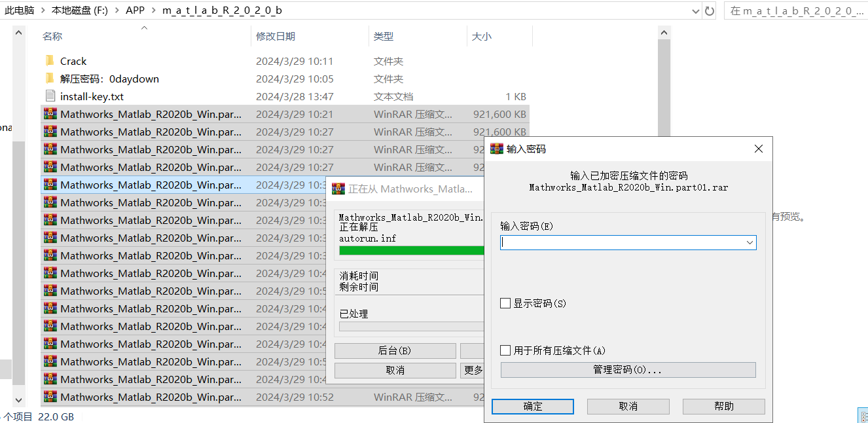Check 用于所有压缩文件 option
868x423 pixels.
505,350
